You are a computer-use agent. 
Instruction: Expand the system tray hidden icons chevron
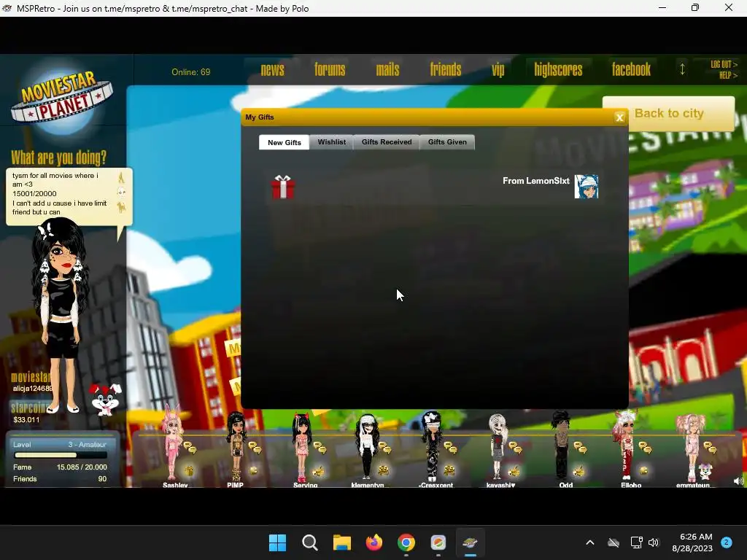[x=589, y=542]
